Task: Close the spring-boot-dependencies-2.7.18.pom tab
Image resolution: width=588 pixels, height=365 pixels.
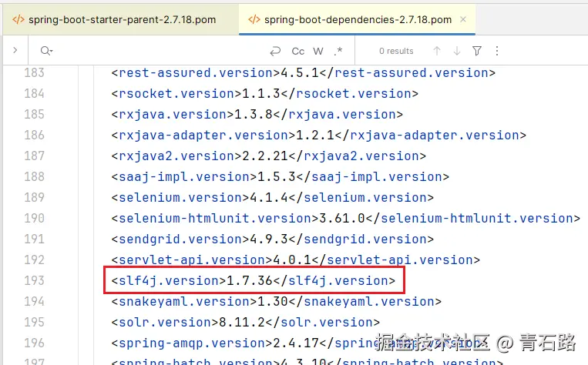Action: point(463,19)
